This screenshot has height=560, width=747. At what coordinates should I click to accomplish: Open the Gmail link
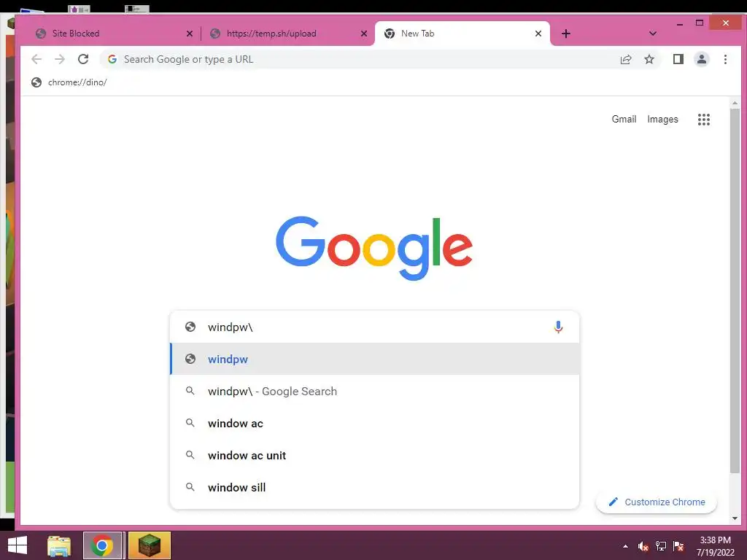pyautogui.click(x=624, y=119)
